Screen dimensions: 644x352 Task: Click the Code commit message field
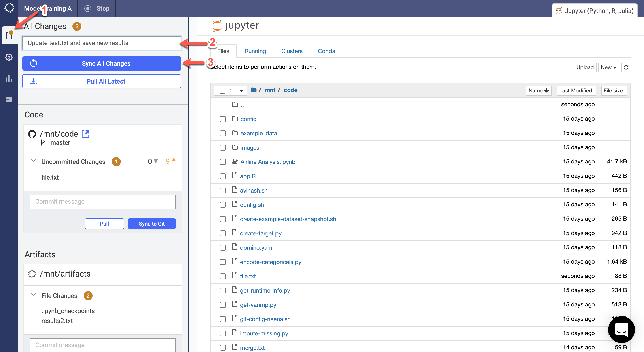pyautogui.click(x=103, y=202)
